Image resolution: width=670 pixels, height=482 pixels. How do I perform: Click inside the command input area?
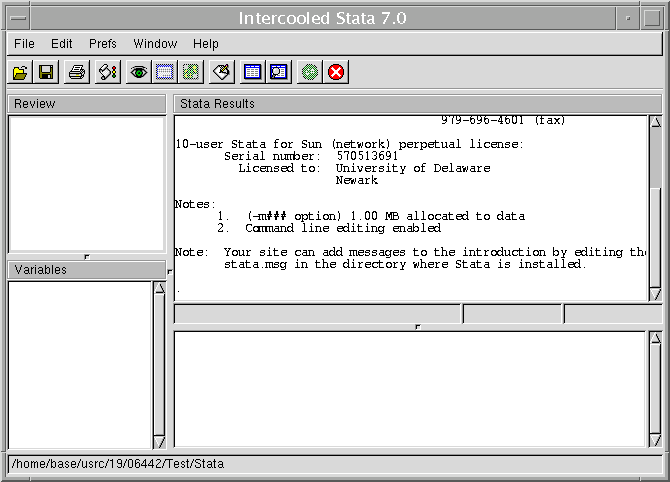pyautogui.click(x=410, y=388)
